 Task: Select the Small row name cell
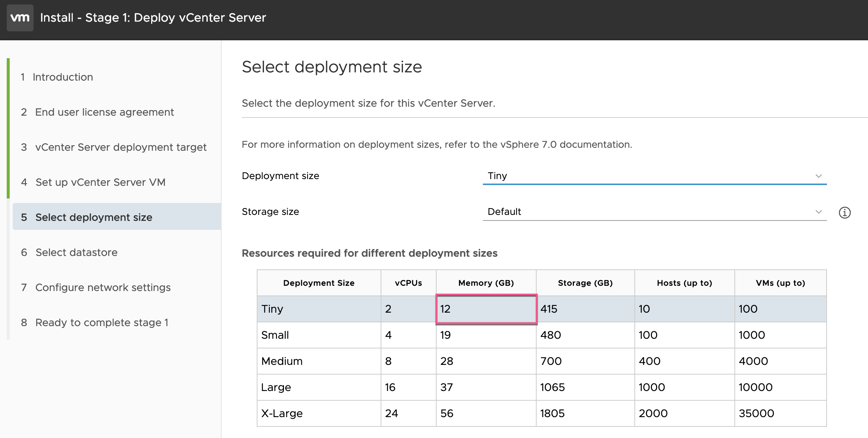tap(319, 335)
